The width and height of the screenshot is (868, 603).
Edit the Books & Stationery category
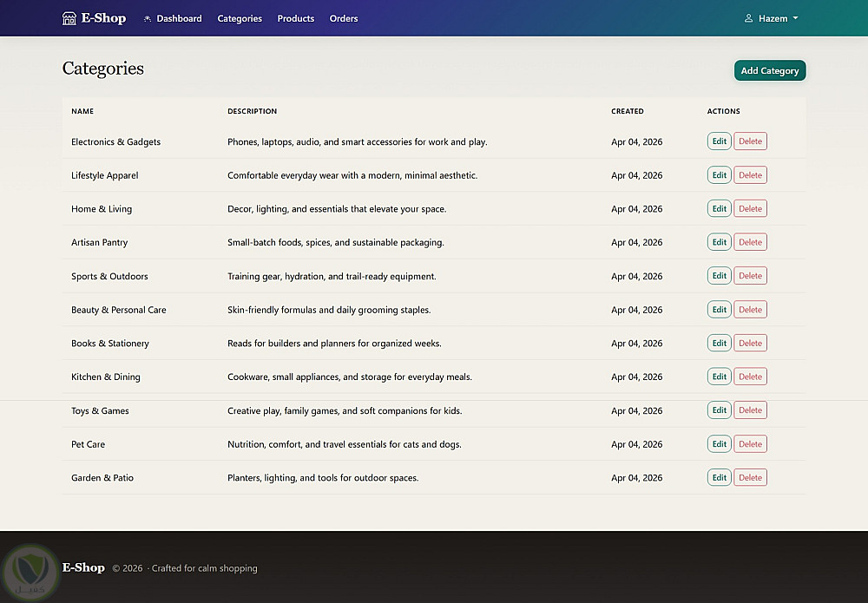click(719, 344)
